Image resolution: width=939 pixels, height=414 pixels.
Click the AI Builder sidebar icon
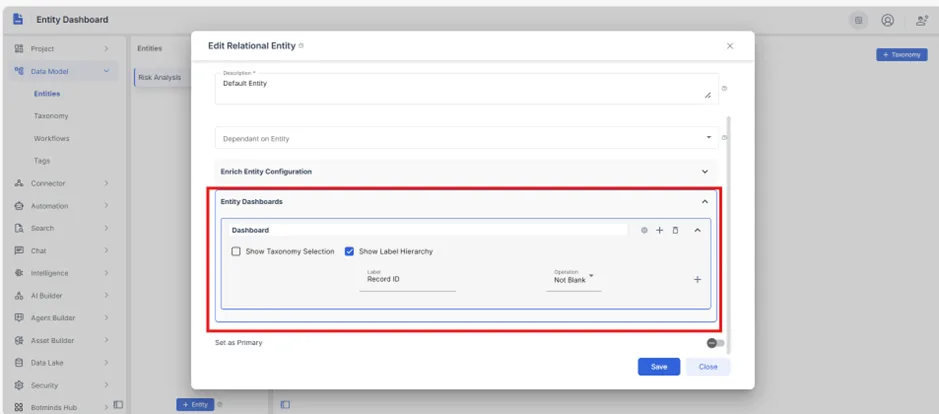click(x=19, y=295)
